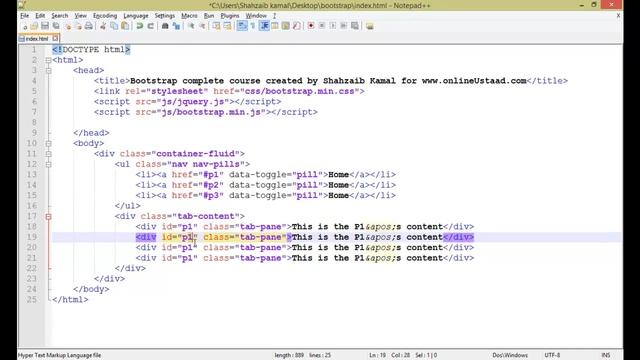Click the last toolbar icon after the macro buttons
640x360 pixels.
click(x=370, y=26)
